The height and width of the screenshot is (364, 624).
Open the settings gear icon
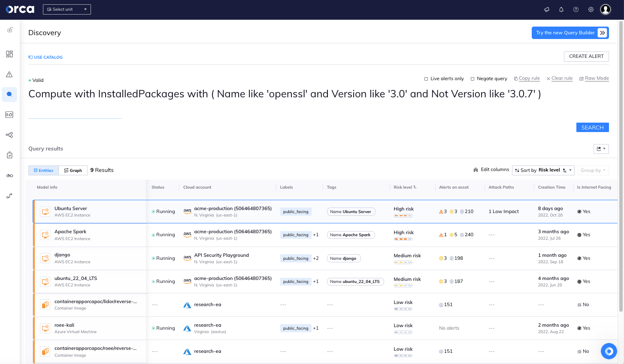pos(591,9)
